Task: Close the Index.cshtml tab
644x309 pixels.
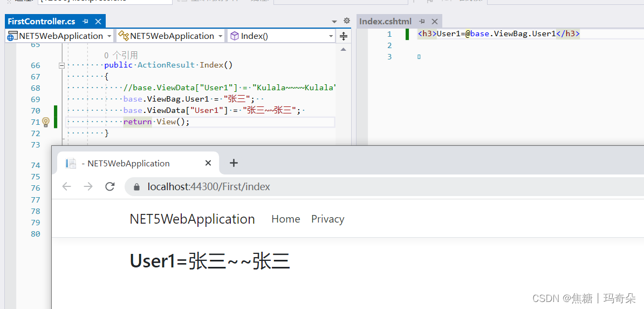Action: pos(434,22)
